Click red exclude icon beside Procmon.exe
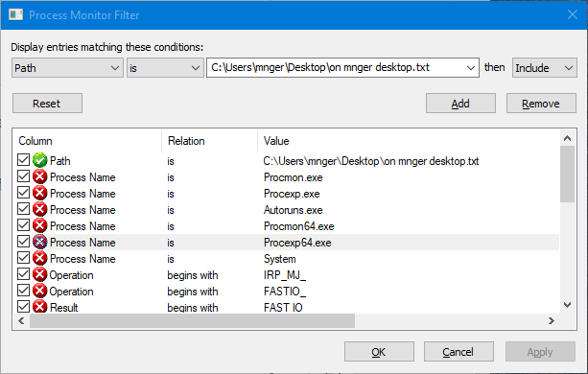This screenshot has width=588, height=374. click(x=39, y=176)
